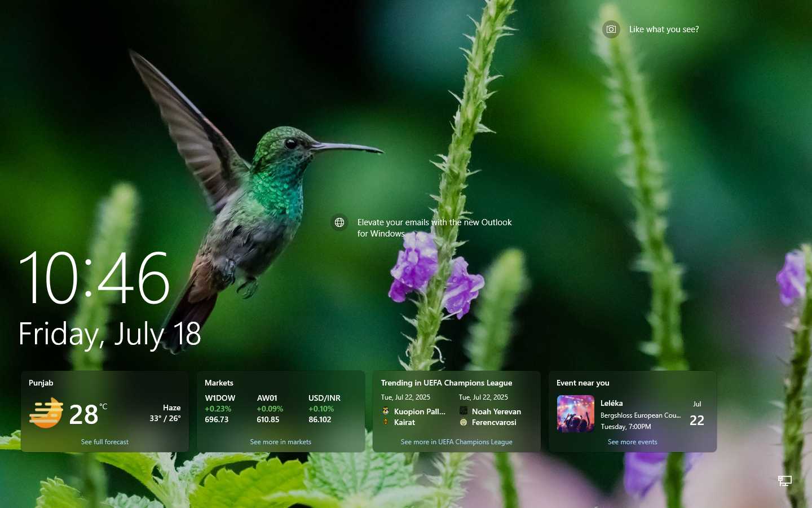Select the Kuopion Pall... team name
The height and width of the screenshot is (508, 812).
tap(420, 411)
